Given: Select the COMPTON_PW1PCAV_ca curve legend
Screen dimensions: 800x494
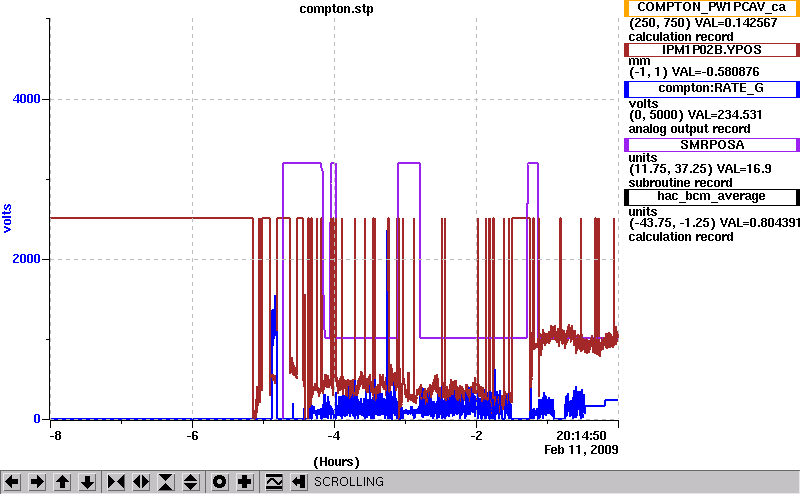Looking at the screenshot, I should point(712,8).
